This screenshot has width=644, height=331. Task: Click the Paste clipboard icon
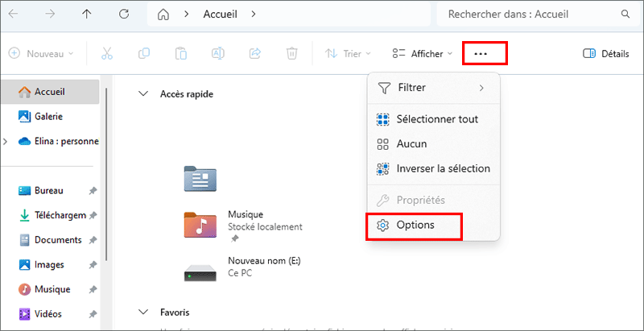pyautogui.click(x=180, y=54)
